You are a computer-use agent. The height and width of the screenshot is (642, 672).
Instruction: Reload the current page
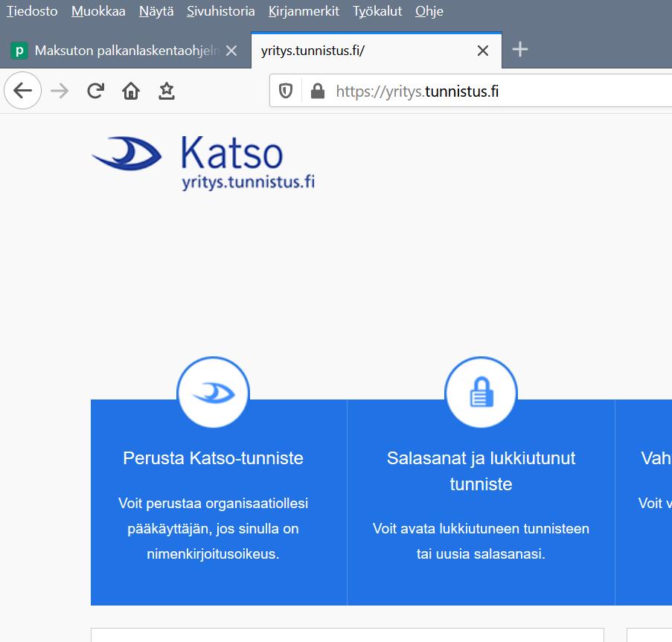pos(95,91)
